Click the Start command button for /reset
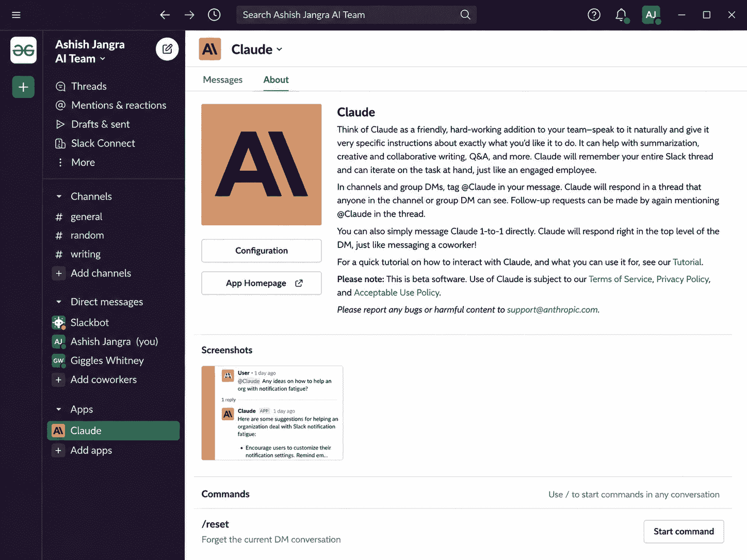This screenshot has height=560, width=747. coord(684,532)
